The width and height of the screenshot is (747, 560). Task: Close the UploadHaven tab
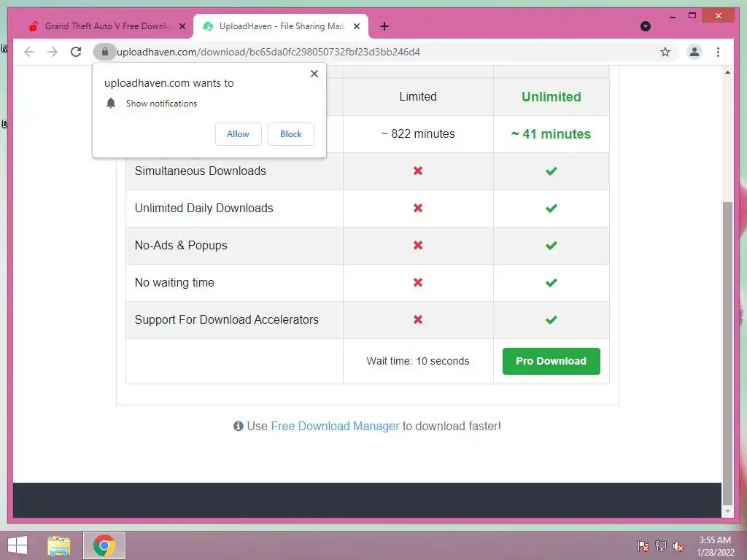(x=356, y=26)
